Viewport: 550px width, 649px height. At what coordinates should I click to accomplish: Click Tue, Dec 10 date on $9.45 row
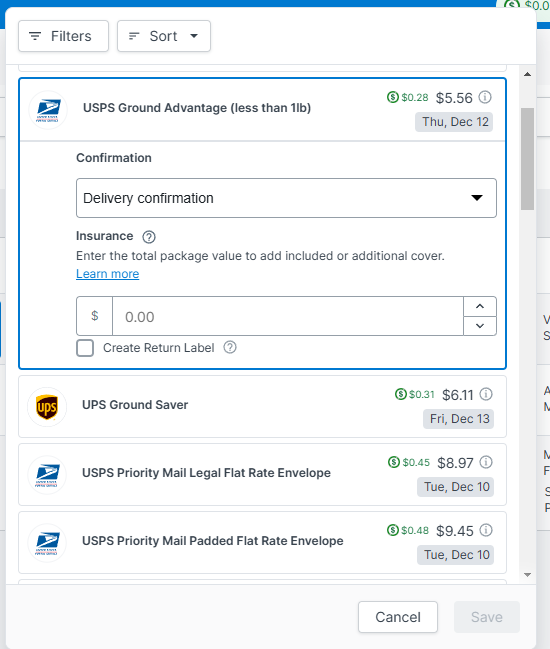point(455,555)
